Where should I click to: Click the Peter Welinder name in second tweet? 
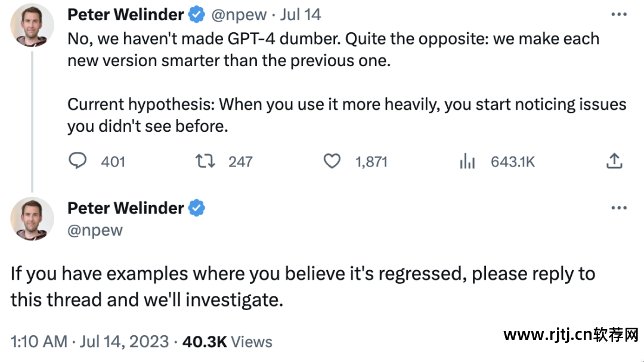126,208
